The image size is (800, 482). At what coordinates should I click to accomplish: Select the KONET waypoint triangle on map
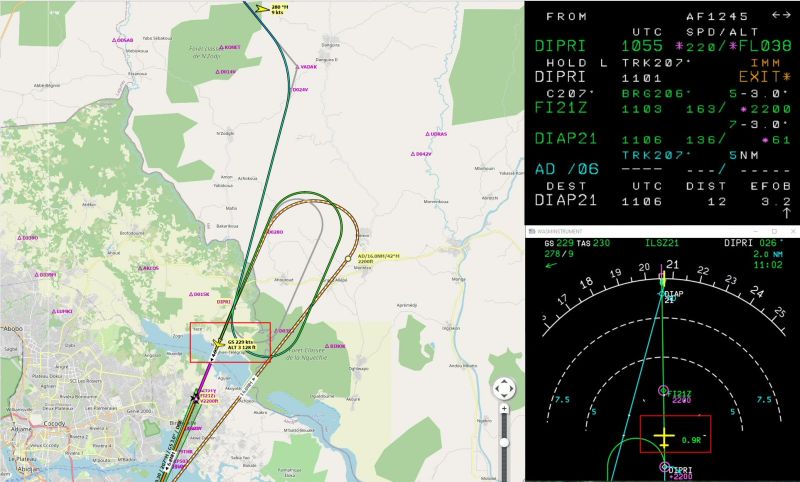(x=222, y=47)
